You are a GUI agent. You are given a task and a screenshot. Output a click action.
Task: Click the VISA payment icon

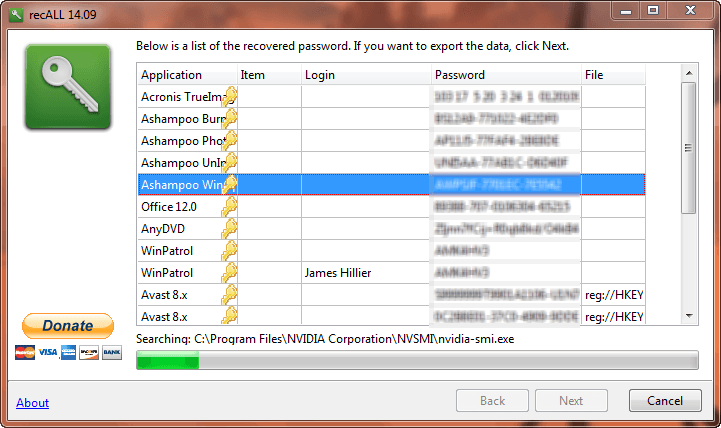[x=47, y=352]
